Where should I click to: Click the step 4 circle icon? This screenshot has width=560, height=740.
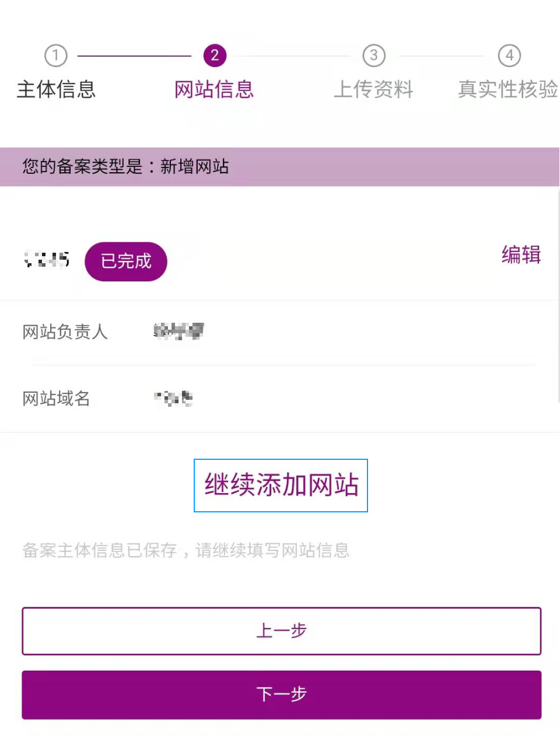[x=509, y=55]
